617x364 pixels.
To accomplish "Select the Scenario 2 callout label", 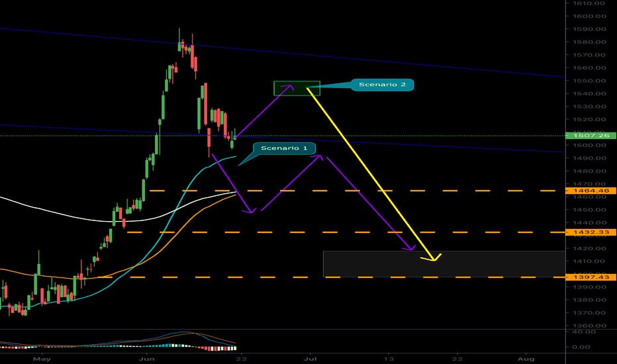I will 382,85.
